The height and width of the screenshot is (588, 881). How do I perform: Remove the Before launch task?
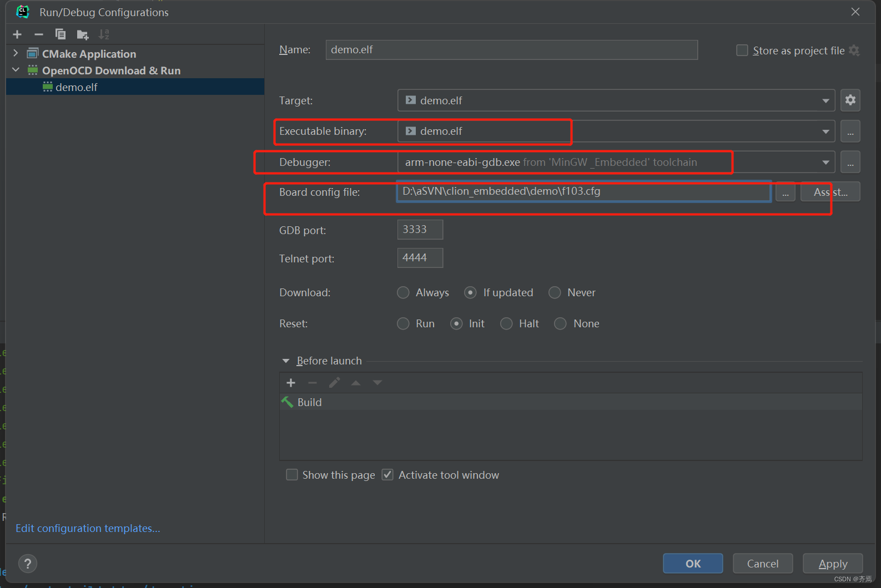coord(313,383)
